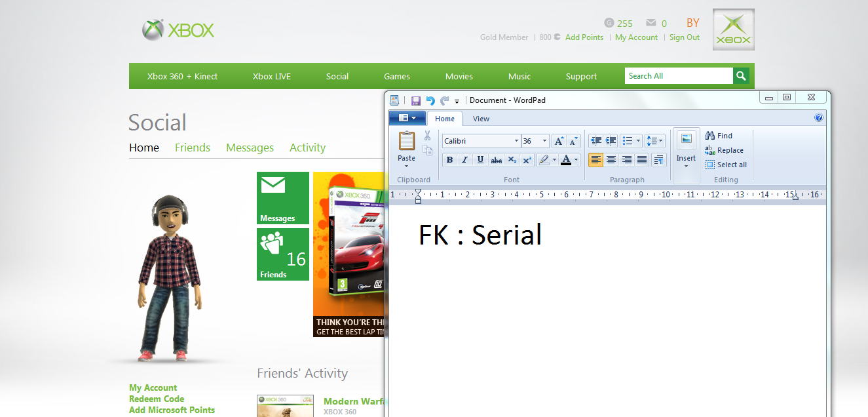The width and height of the screenshot is (868, 417).
Task: Toggle Italic formatting
Action: [464, 159]
